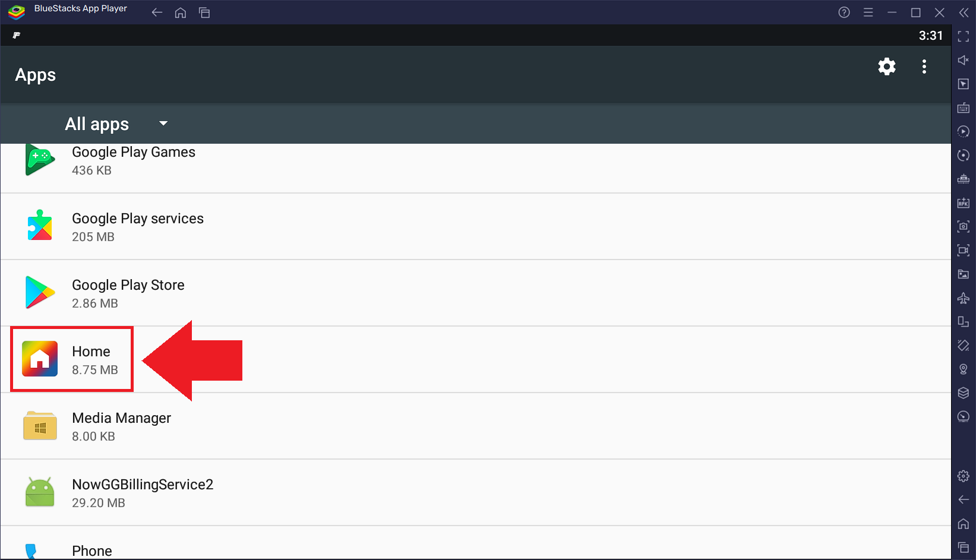Open the three-dot overflow menu
Image resolution: width=976 pixels, height=560 pixels.
pos(924,67)
